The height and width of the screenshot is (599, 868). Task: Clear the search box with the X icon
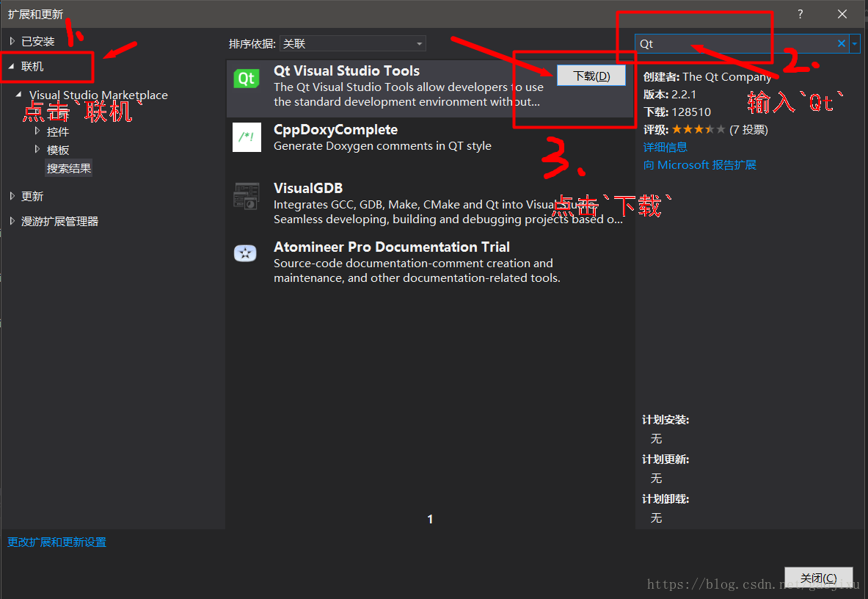coord(842,43)
